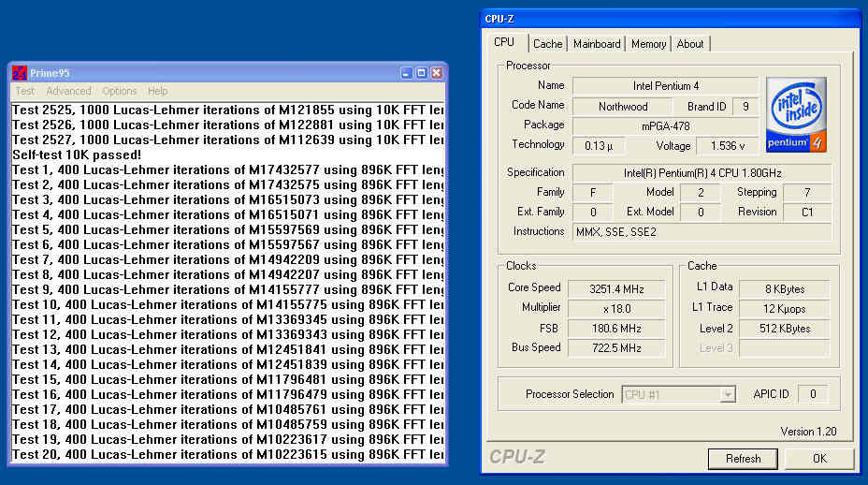Click the Package value mPGA-478
The width and height of the screenshot is (868, 485).
pyautogui.click(x=665, y=126)
